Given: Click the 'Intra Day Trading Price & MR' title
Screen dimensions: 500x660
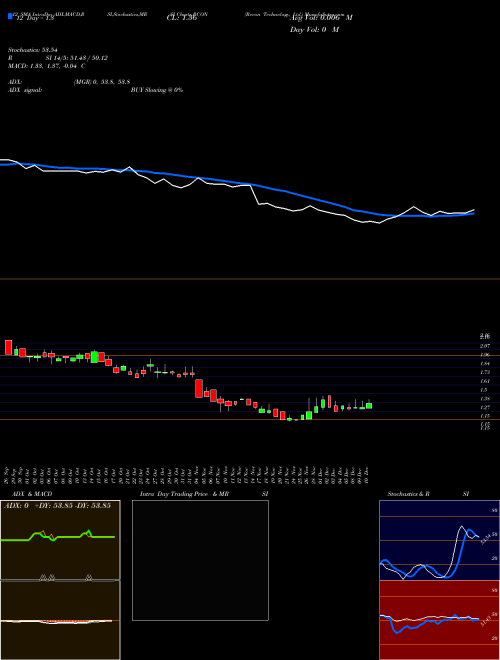Looking at the screenshot, I should (x=184, y=494).
